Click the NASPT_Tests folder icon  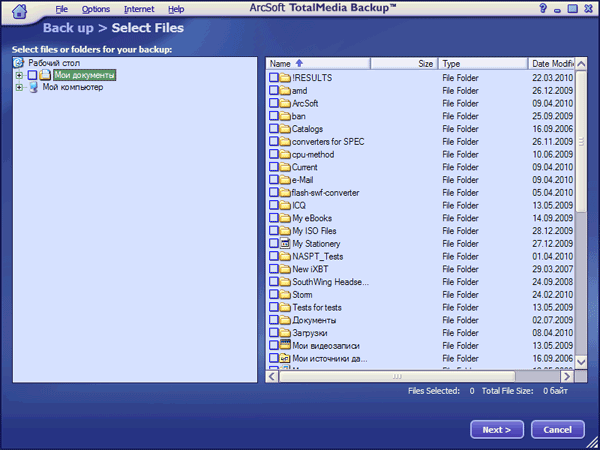pyautogui.click(x=285, y=256)
